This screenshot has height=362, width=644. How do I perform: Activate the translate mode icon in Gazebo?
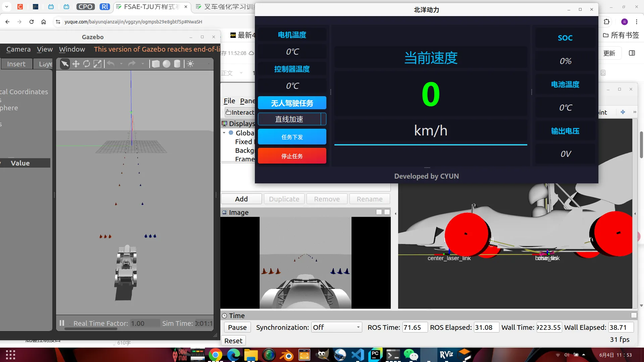tap(76, 64)
